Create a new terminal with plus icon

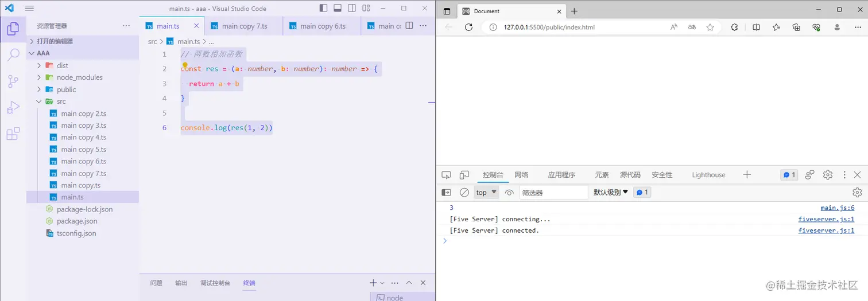coord(373,283)
